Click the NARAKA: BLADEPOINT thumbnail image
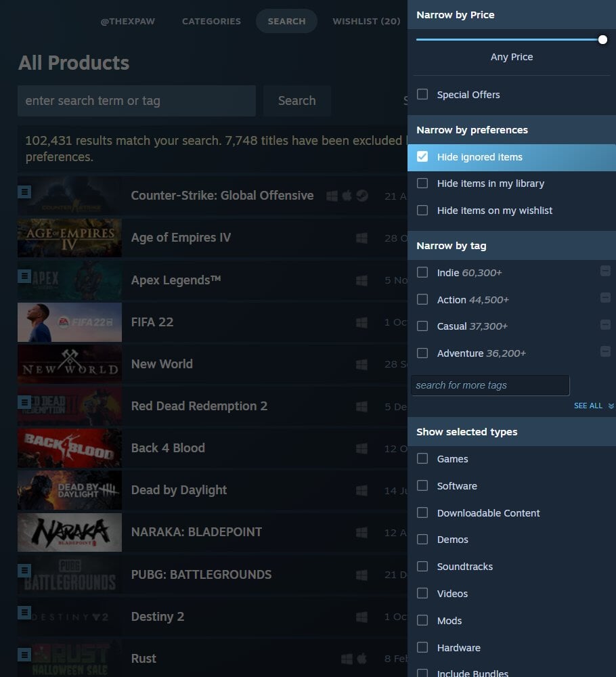This screenshot has width=616, height=677. point(70,532)
